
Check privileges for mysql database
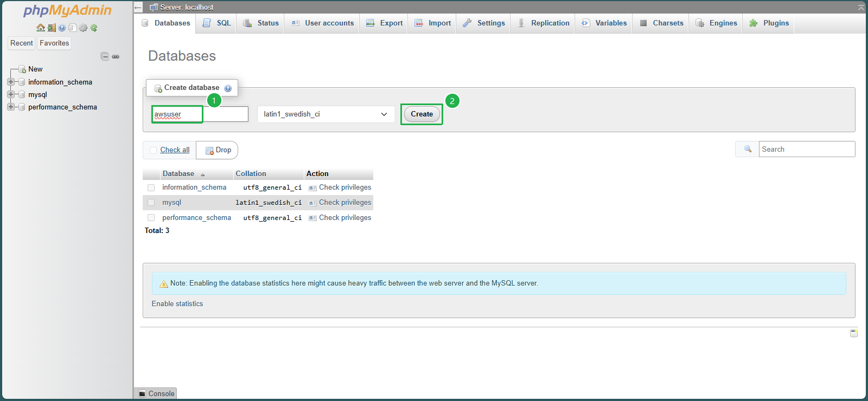coord(345,203)
